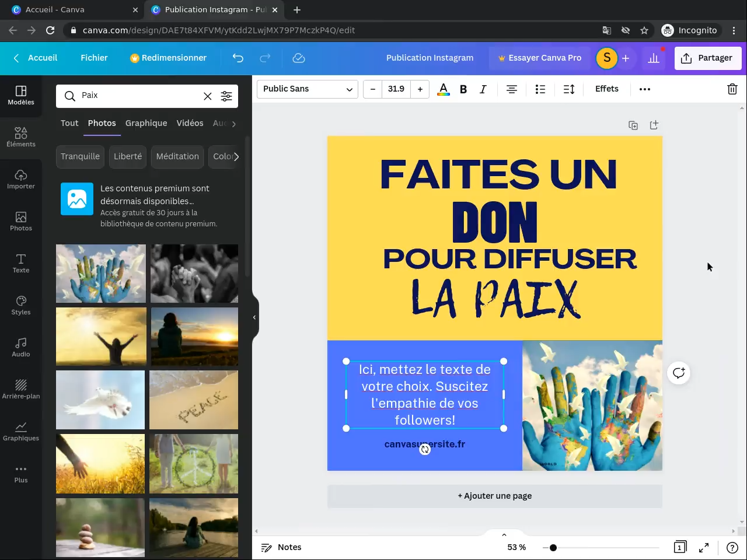Click Ajouter une page
This screenshot has width=747, height=560.
(495, 496)
